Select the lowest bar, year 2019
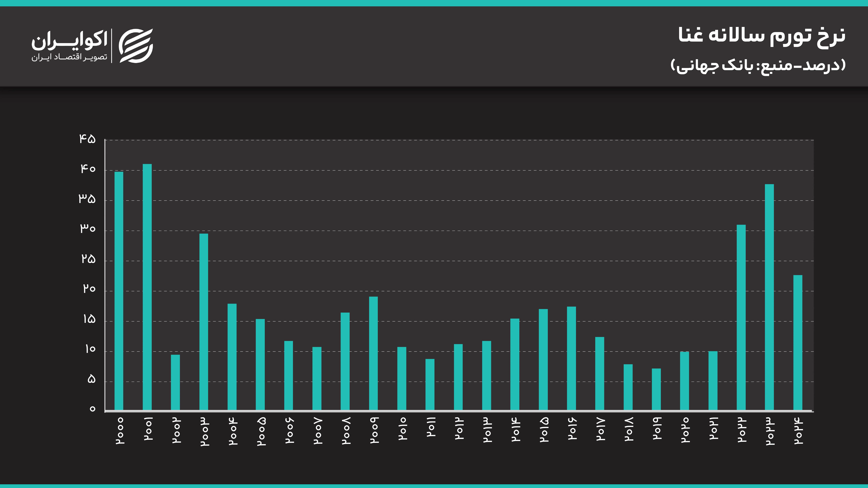This screenshot has width=868, height=488. [x=656, y=389]
